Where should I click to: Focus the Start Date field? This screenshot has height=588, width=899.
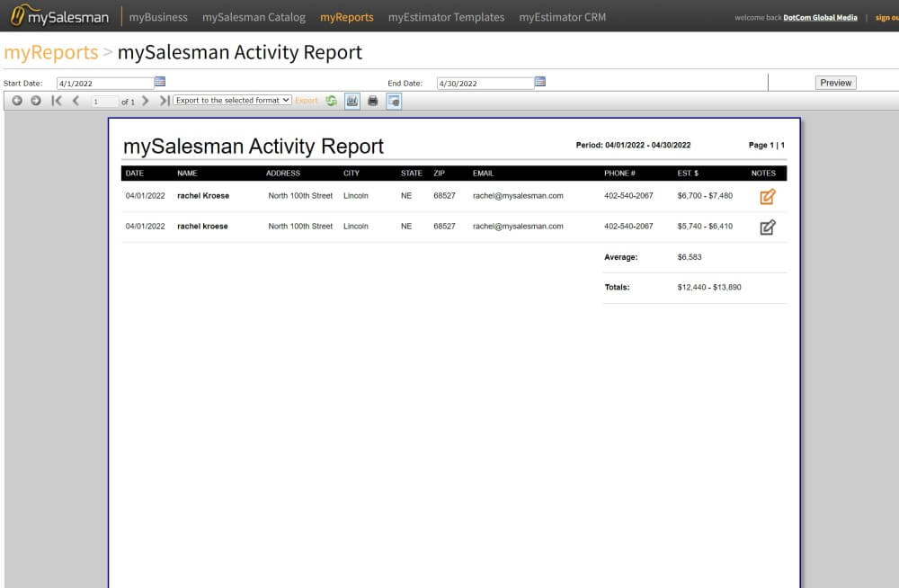(105, 84)
